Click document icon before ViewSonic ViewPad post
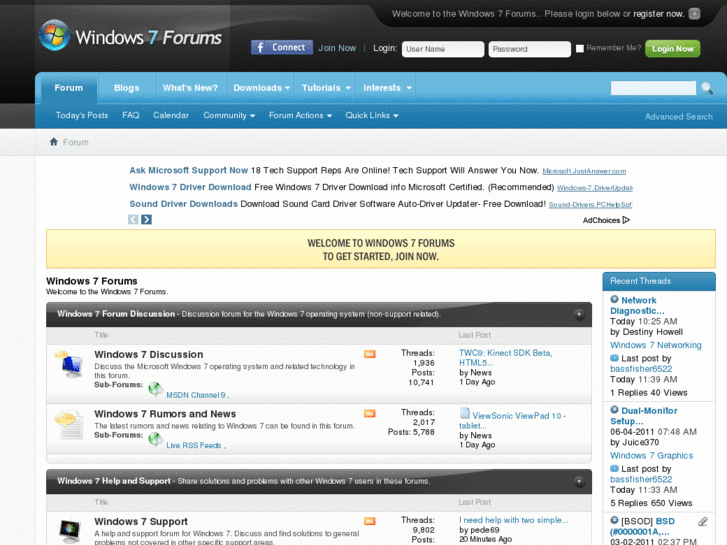 tap(465, 413)
